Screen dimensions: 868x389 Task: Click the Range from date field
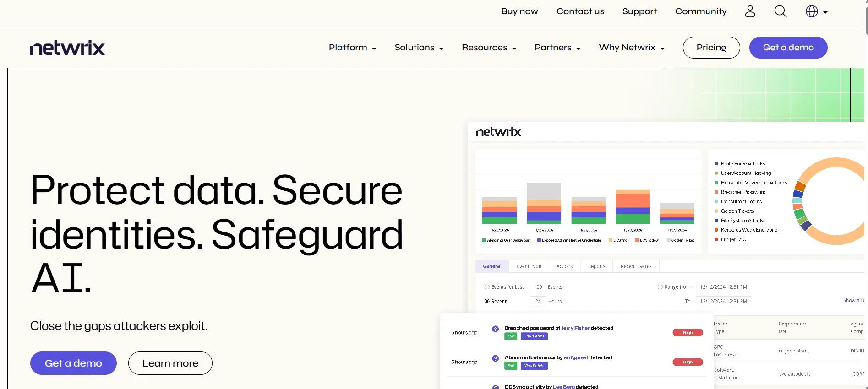tap(723, 287)
